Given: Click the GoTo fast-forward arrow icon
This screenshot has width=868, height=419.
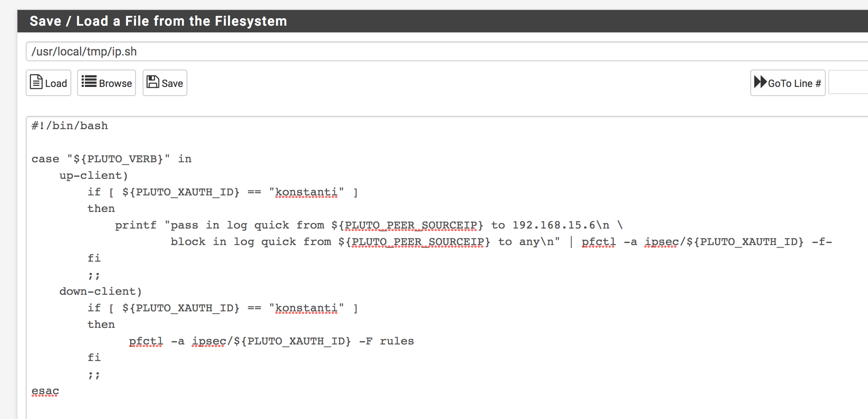Looking at the screenshot, I should coord(760,82).
